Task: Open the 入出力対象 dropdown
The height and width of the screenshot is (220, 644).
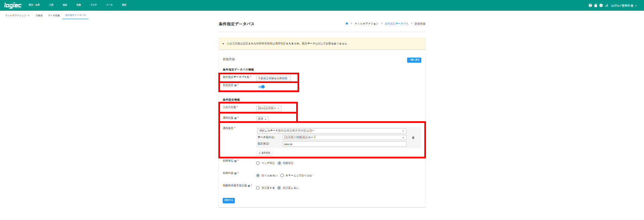Action: click(269, 108)
